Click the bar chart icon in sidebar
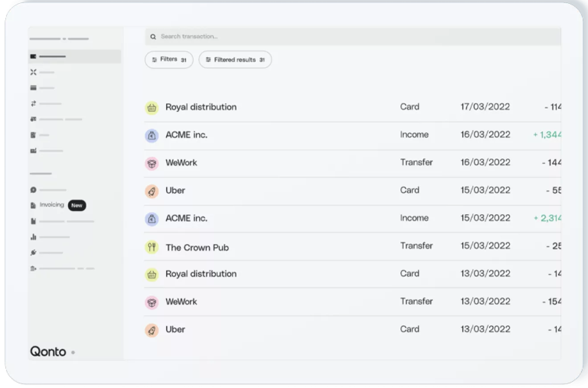 tap(33, 237)
